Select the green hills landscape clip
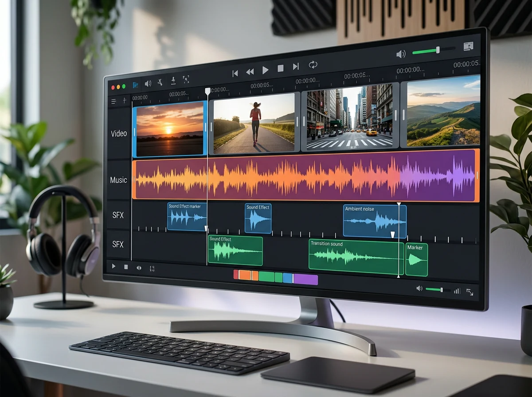The image size is (532, 397). (x=440, y=111)
